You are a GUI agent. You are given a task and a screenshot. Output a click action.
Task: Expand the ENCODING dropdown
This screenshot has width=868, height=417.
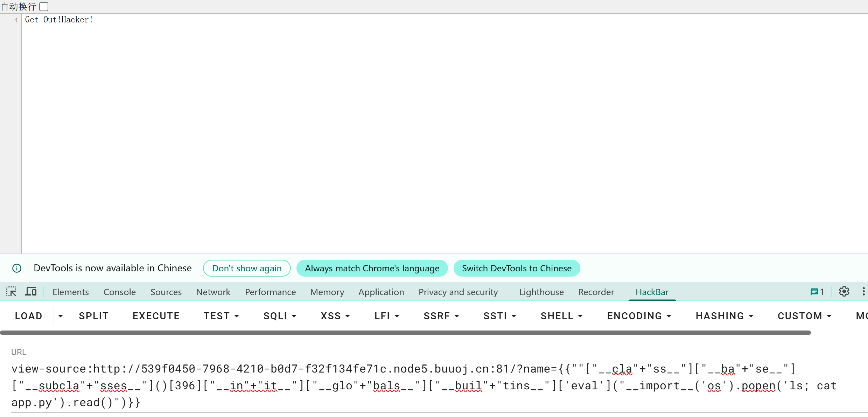click(639, 316)
